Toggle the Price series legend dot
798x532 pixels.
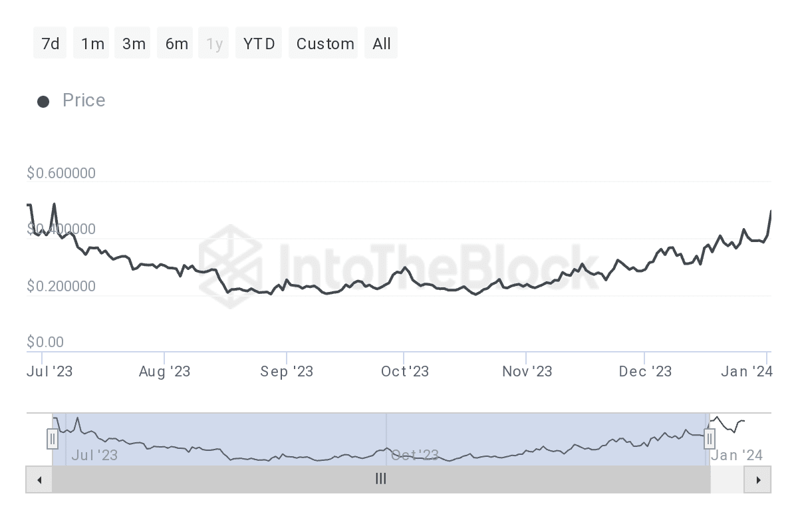tap(43, 101)
